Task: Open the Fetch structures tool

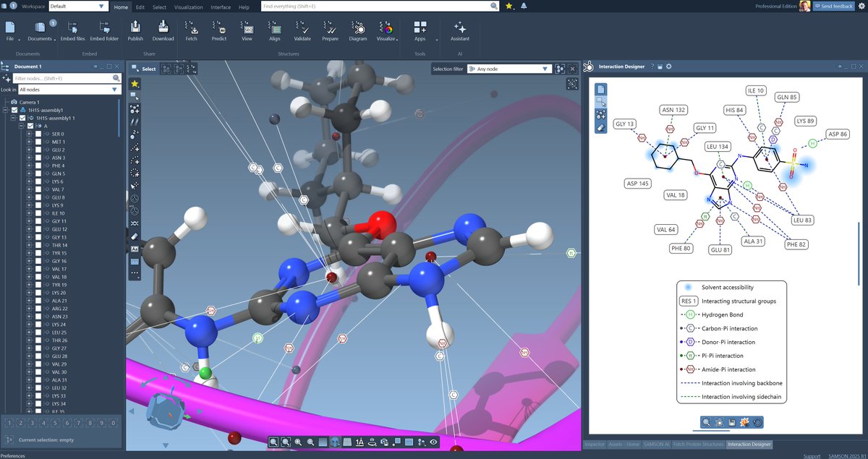Action: click(x=191, y=30)
